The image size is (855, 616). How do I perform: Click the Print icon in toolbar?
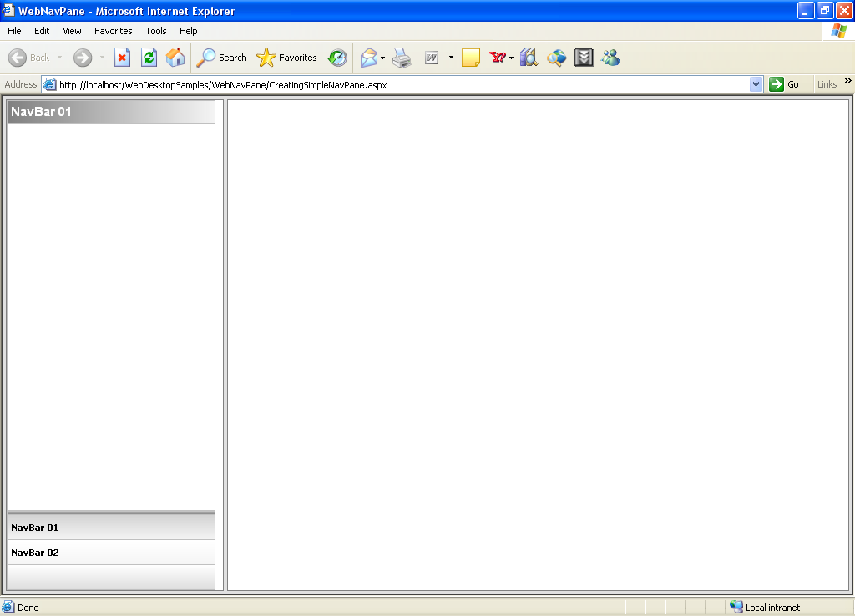(402, 58)
